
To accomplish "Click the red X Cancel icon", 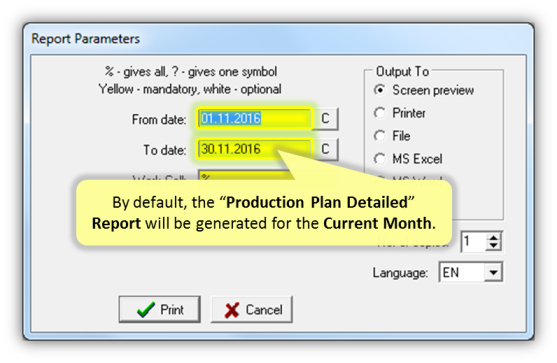I will tap(232, 310).
